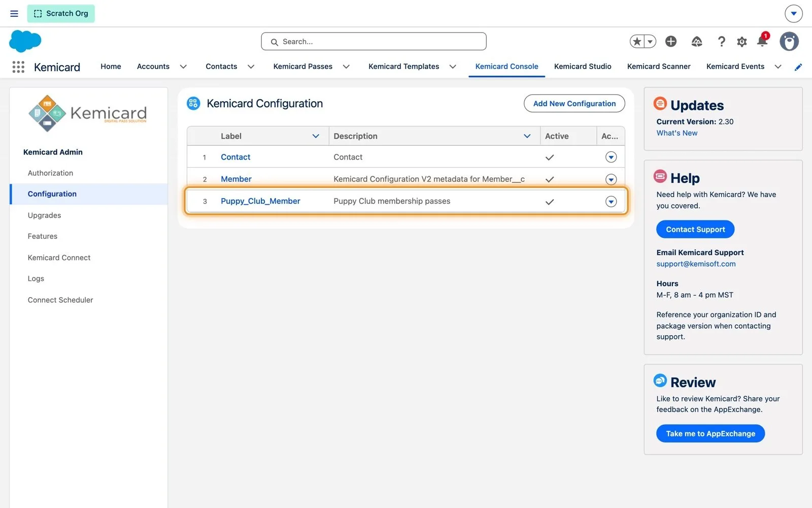
Task: Open row actions for Puppy_Club_Member configuration
Action: click(611, 202)
